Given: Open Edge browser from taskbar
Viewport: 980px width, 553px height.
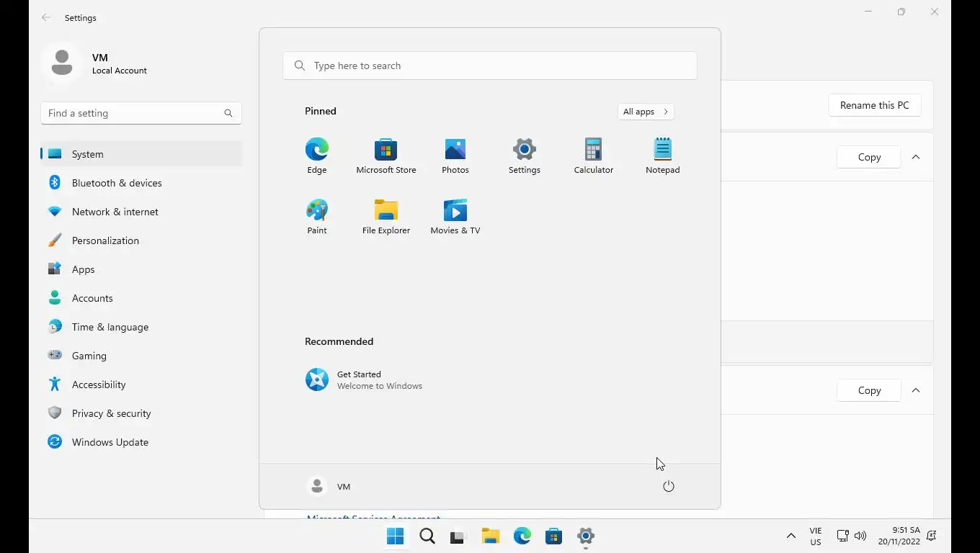Looking at the screenshot, I should pyautogui.click(x=522, y=536).
